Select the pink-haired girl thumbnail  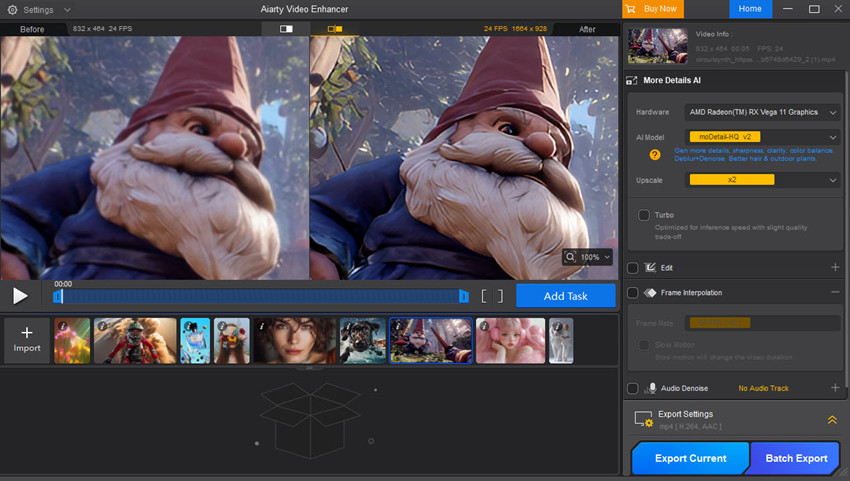point(511,341)
